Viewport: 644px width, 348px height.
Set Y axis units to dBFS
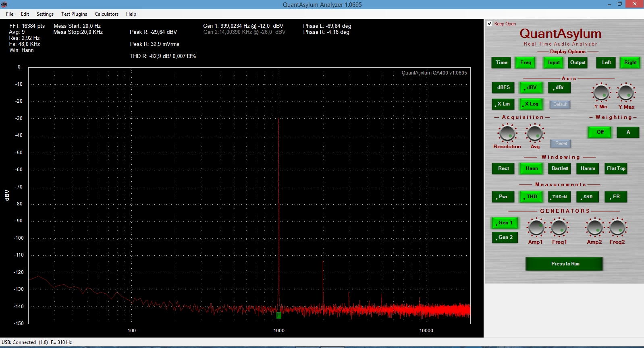[503, 87]
